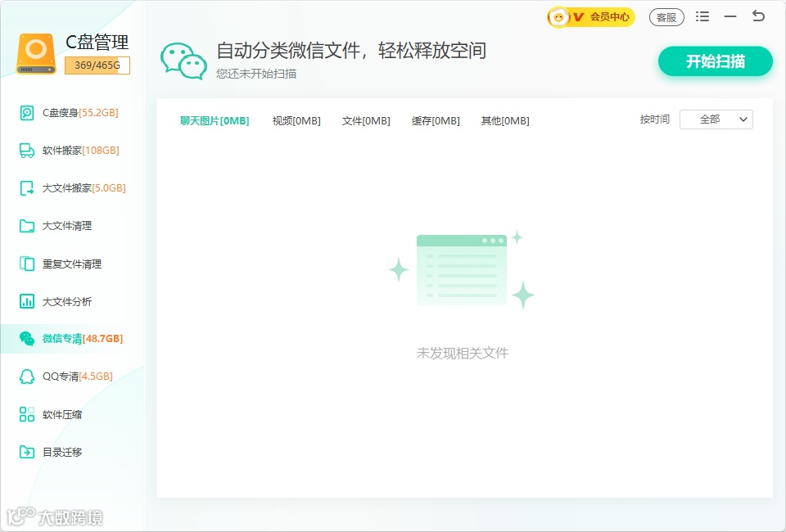Go to 大文件搬家[5.0GB] label
The height and width of the screenshot is (532, 786).
tap(84, 188)
